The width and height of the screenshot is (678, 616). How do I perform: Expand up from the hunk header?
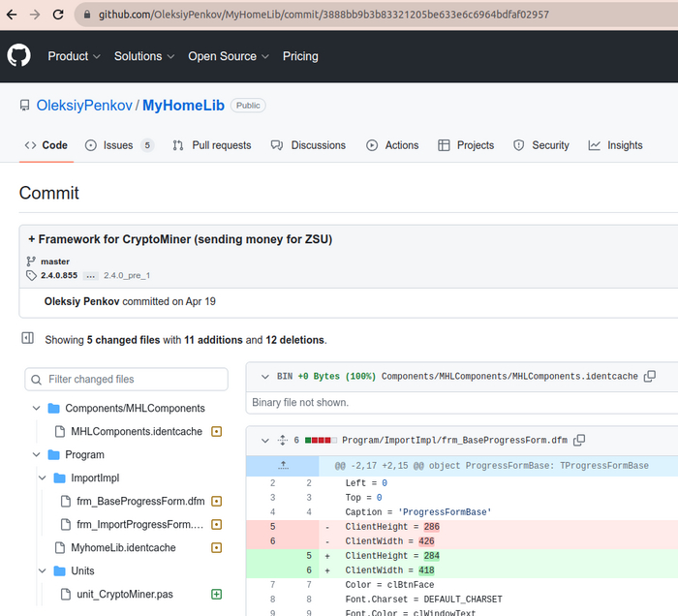(x=283, y=466)
